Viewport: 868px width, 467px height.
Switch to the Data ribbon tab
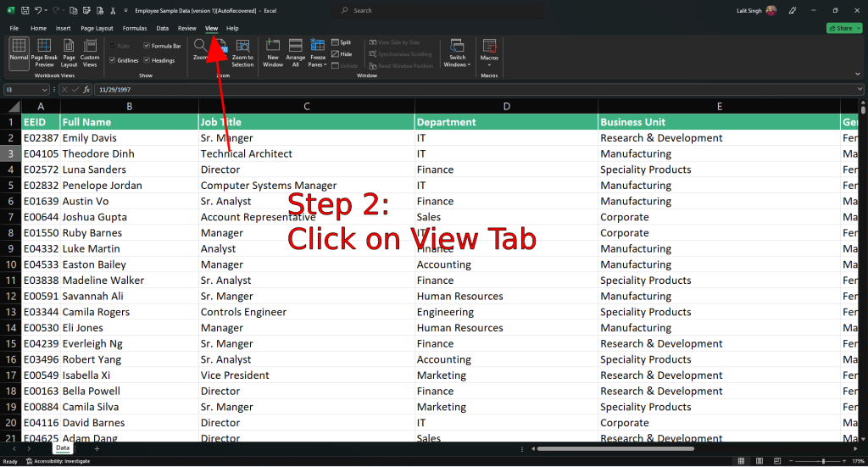[x=162, y=28]
